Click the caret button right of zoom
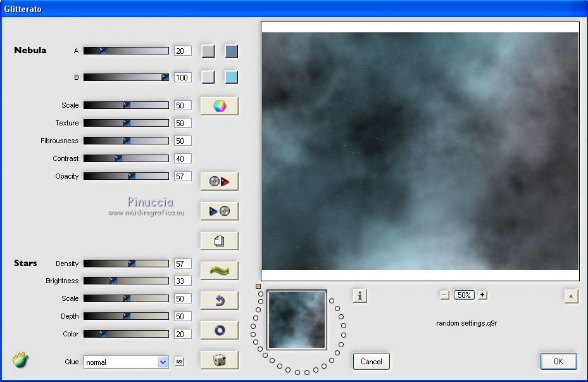This screenshot has width=588, height=382. point(571,296)
